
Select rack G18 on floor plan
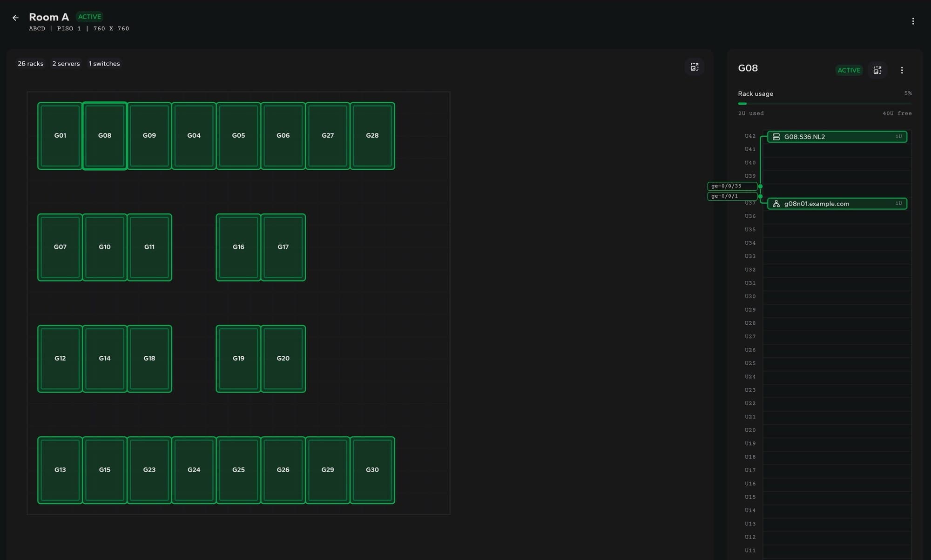point(149,359)
